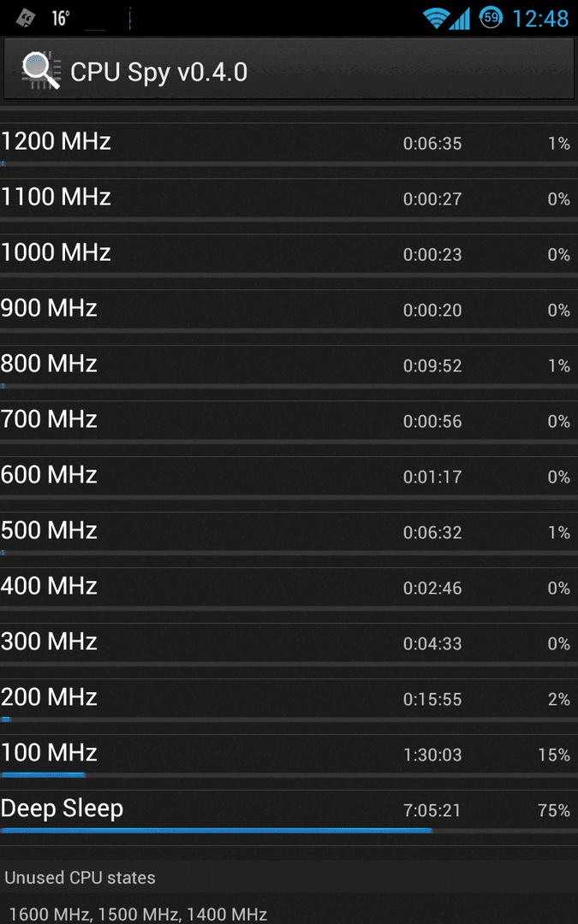Tap the CPU Spy v0.4.0 title

click(158, 73)
